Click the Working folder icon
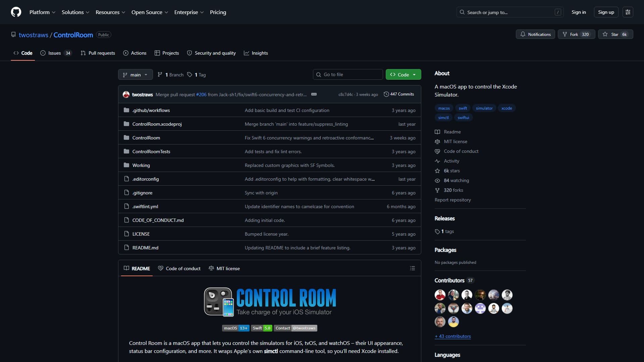The image size is (644, 362). 126,165
